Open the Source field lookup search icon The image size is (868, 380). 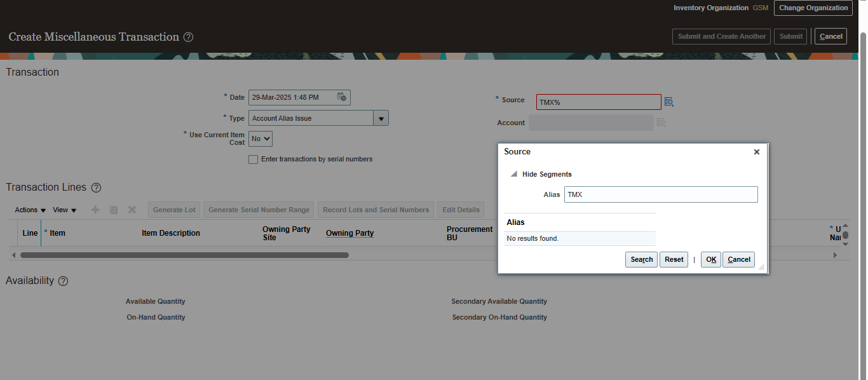pos(668,101)
